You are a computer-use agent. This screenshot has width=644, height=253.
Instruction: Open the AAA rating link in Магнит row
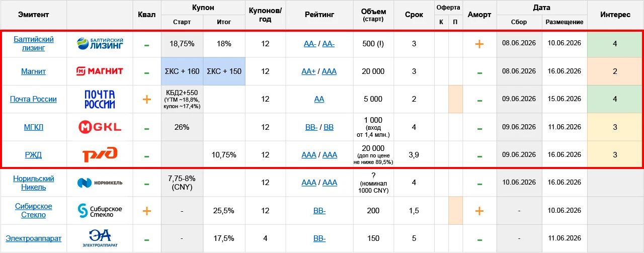[x=329, y=71]
